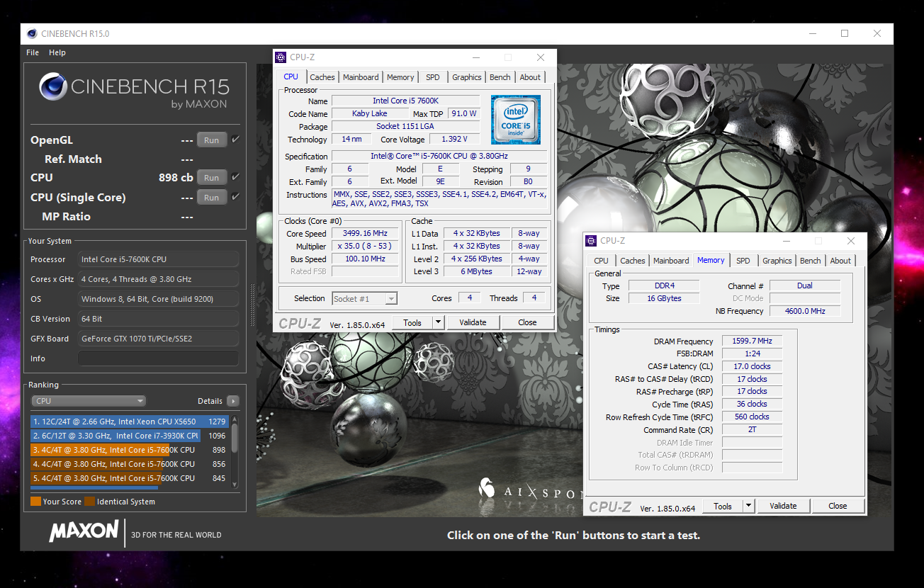Switch to Graphics tab in CPU-Z CPU window
This screenshot has height=588, width=924.
click(x=467, y=77)
